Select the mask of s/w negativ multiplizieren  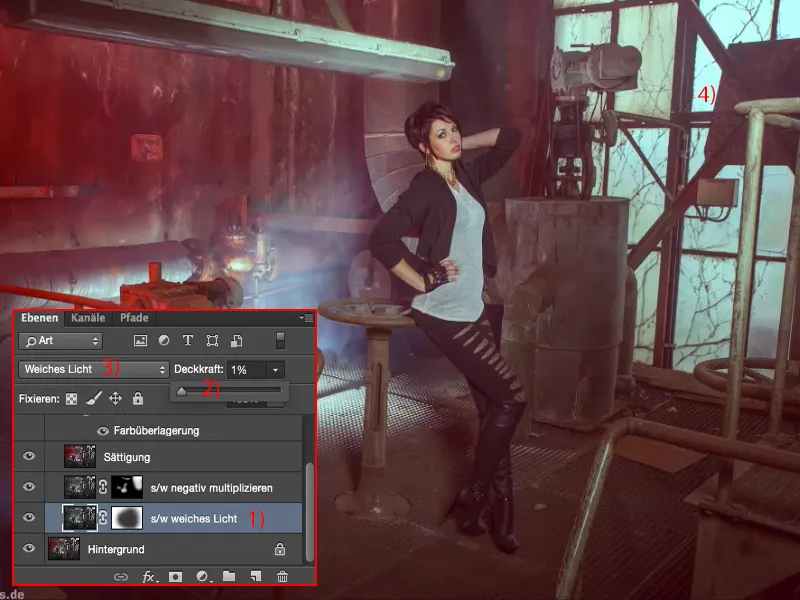(x=127, y=487)
